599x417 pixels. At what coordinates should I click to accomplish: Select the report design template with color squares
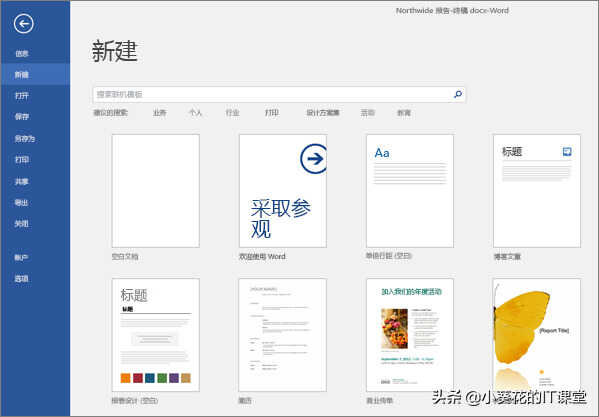click(155, 335)
